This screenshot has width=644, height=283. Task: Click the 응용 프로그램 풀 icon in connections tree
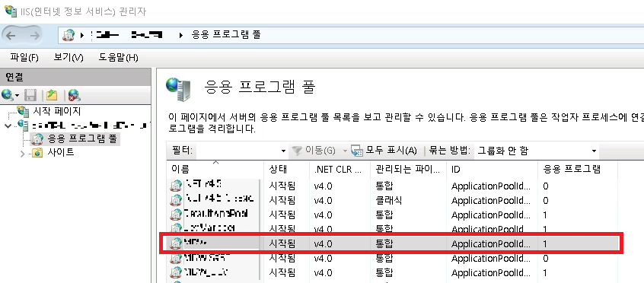[38, 140]
